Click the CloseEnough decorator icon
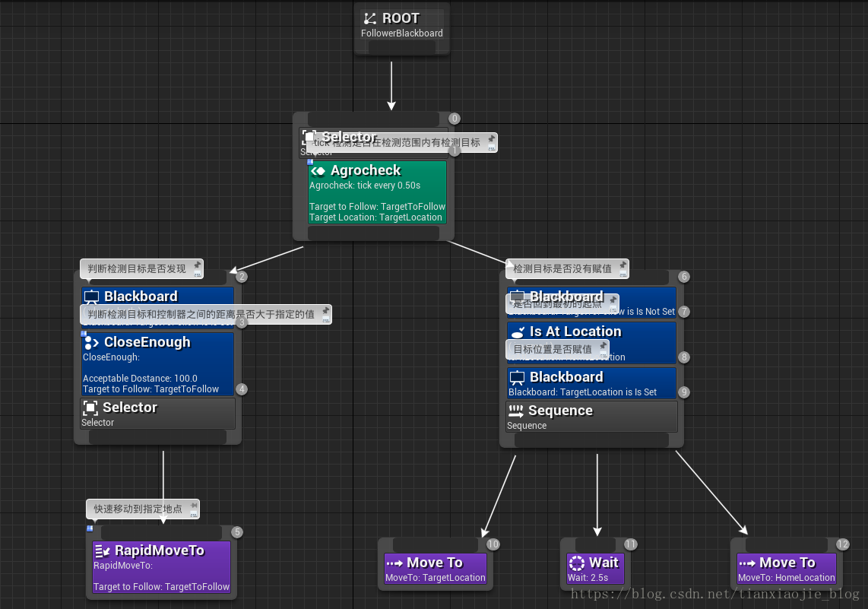 pyautogui.click(x=91, y=342)
